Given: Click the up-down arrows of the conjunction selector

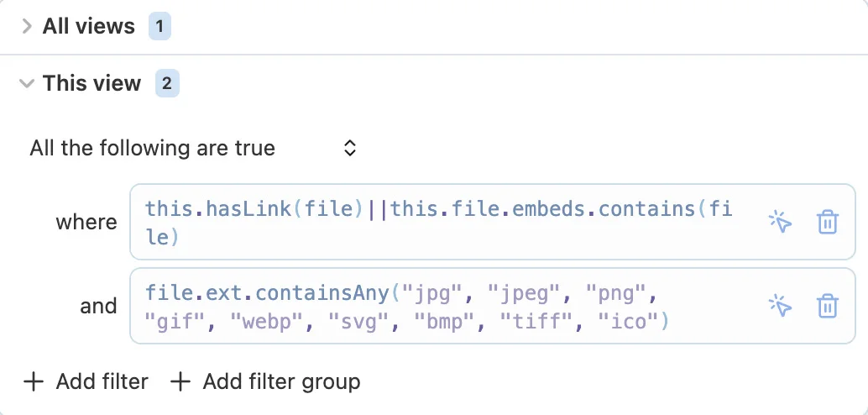Looking at the screenshot, I should coord(350,149).
